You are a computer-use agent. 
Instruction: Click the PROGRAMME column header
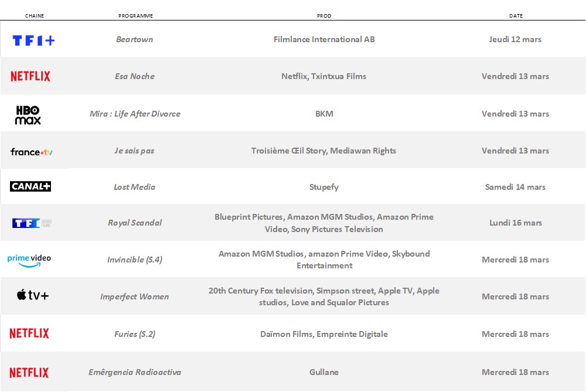[135, 16]
